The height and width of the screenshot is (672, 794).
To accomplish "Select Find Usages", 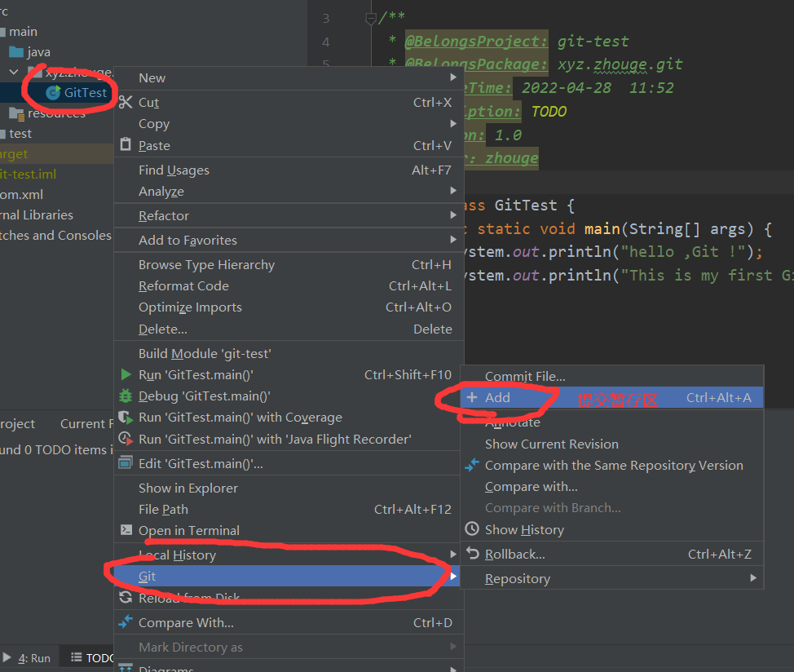I will [x=289, y=170].
